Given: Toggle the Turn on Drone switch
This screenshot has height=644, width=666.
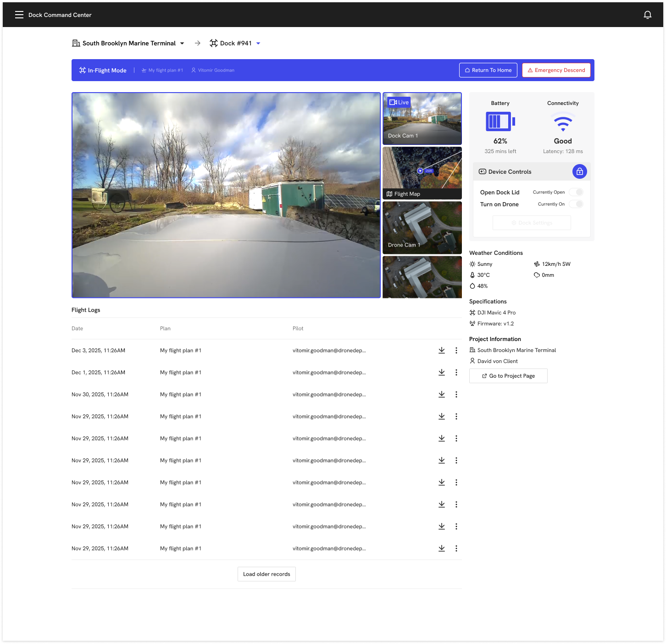Looking at the screenshot, I should pos(576,204).
